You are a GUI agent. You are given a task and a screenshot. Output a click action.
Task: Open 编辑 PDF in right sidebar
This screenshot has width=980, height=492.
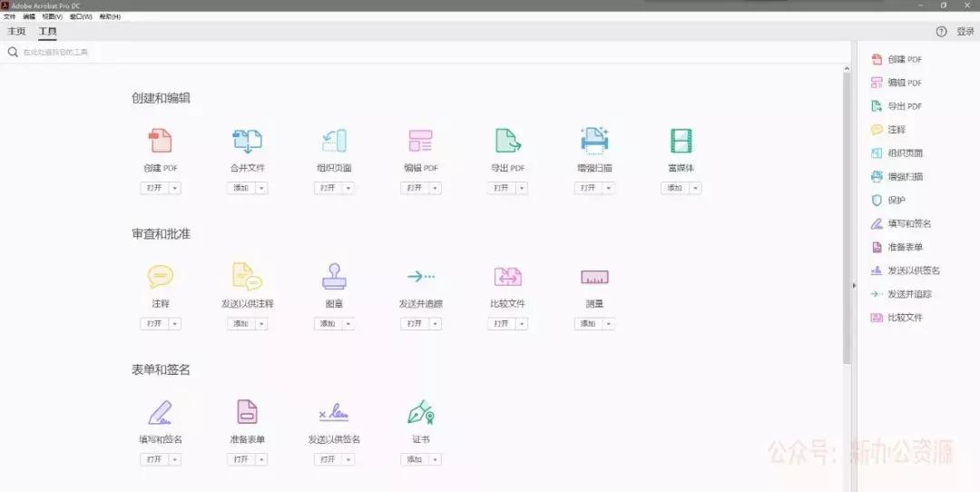point(897,83)
